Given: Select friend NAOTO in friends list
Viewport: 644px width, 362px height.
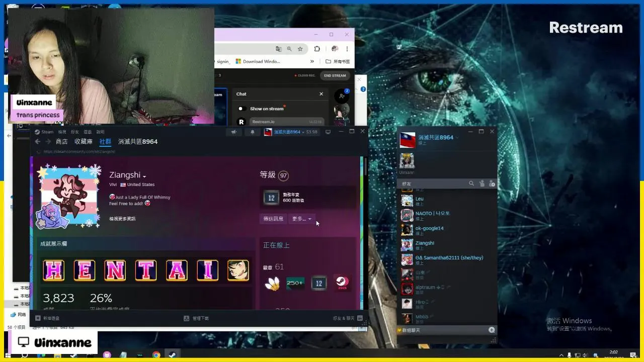Looking at the screenshot, I should click(x=447, y=216).
